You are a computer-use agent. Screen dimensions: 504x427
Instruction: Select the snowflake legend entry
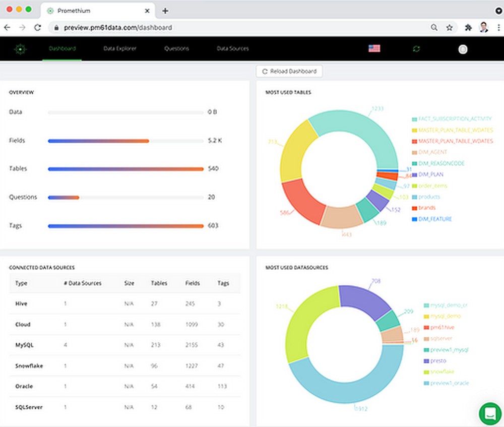coord(439,372)
